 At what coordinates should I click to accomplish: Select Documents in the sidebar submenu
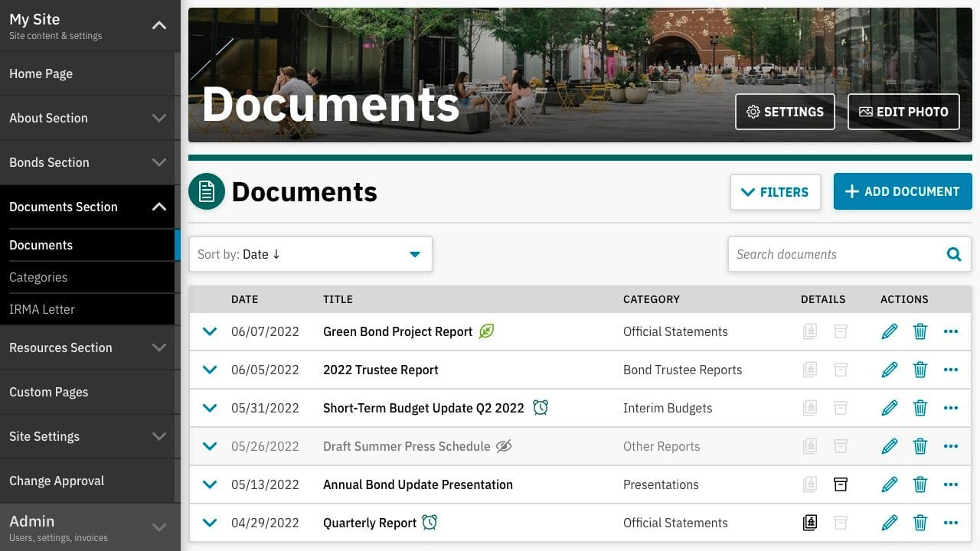pyautogui.click(x=88, y=245)
